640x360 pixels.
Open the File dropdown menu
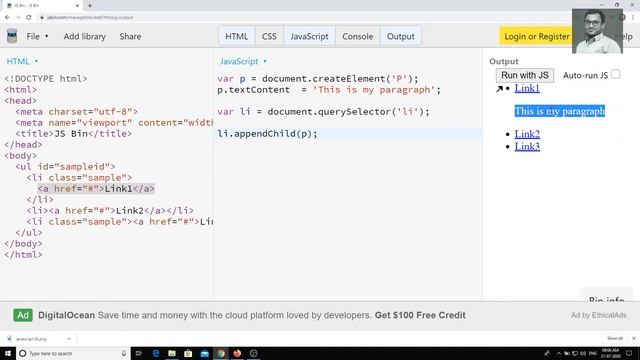[x=37, y=36]
